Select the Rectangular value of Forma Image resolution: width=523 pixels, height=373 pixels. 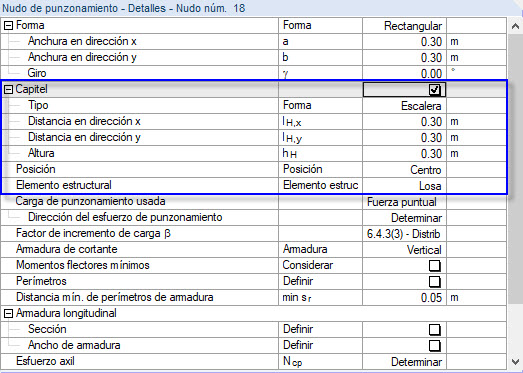[405, 26]
